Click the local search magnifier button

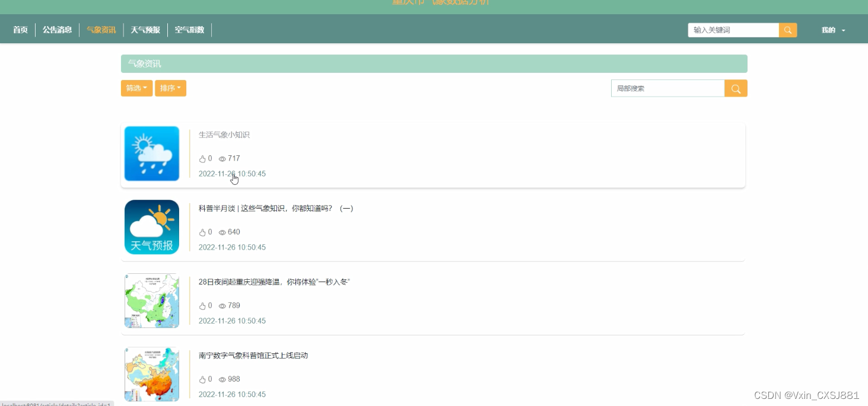736,88
